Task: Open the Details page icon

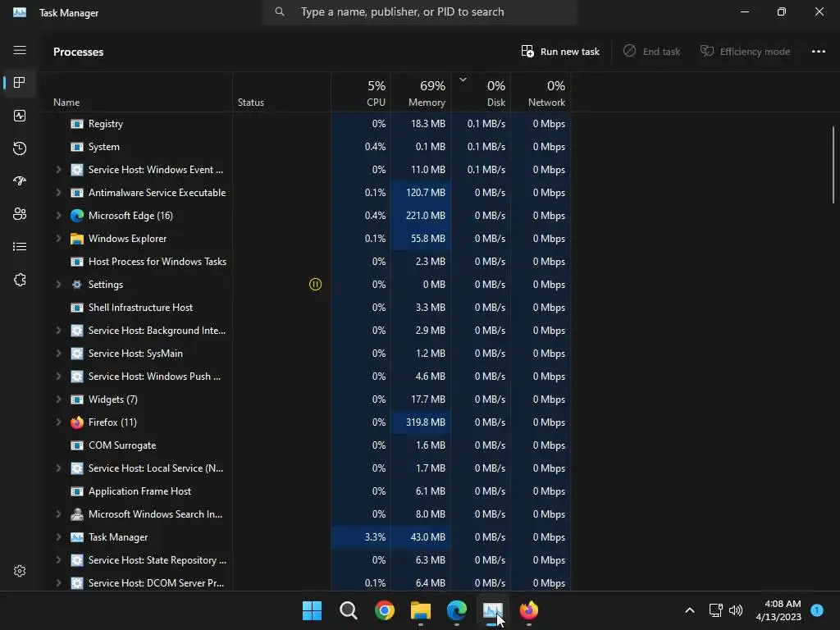Action: tap(20, 247)
